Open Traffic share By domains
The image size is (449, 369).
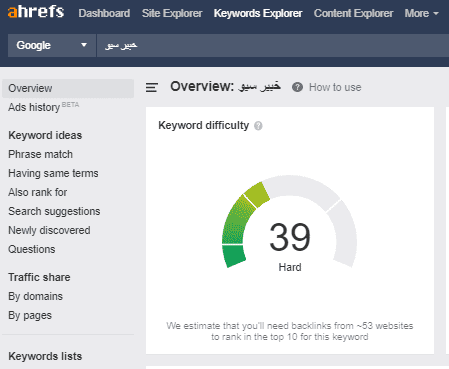tap(35, 296)
